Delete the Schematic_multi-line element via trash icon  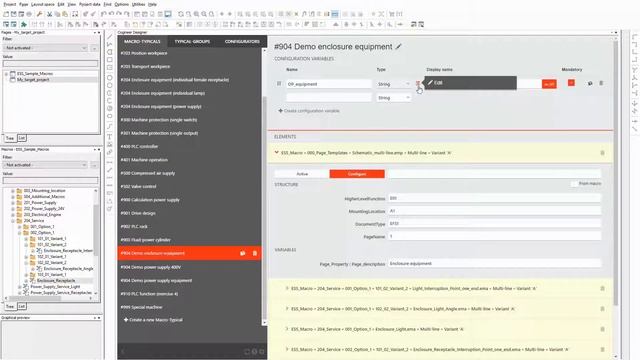point(602,153)
